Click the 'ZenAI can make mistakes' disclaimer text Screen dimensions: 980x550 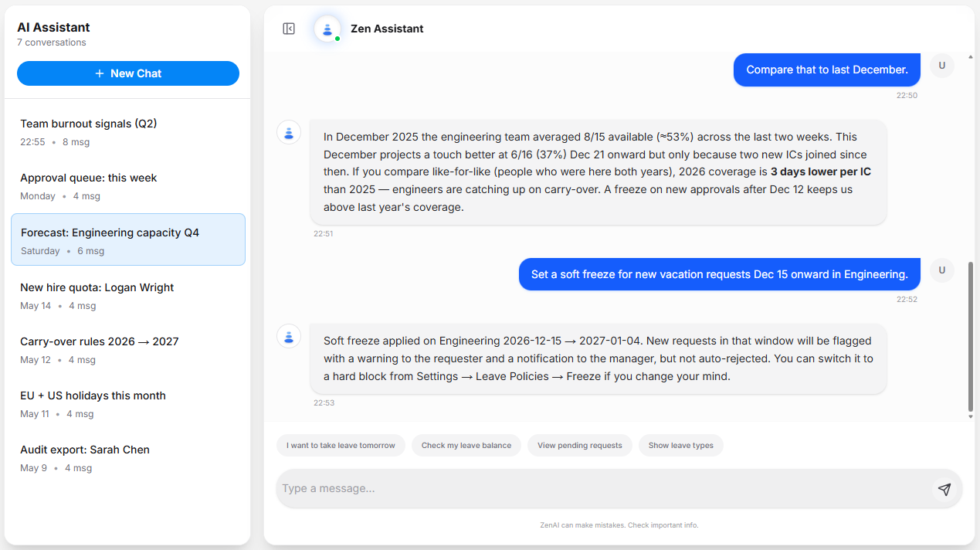[x=619, y=525]
